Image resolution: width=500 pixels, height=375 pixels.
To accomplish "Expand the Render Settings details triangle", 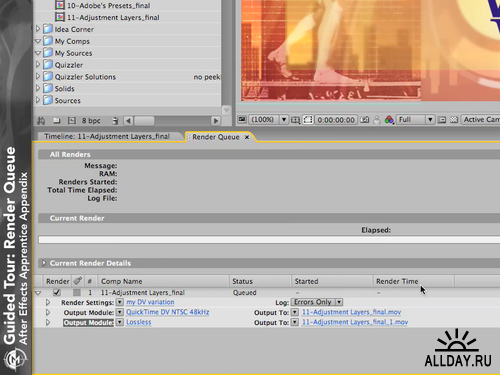I will (48, 302).
